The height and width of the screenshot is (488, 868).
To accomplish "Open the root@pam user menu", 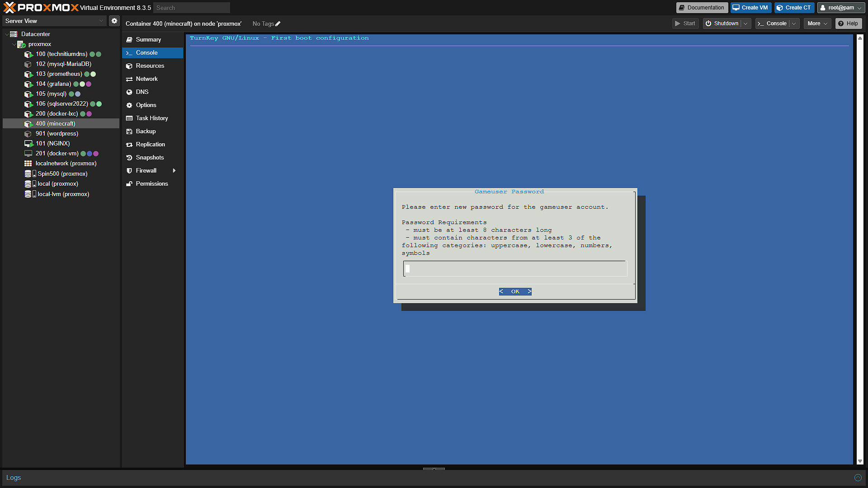I will point(841,8).
